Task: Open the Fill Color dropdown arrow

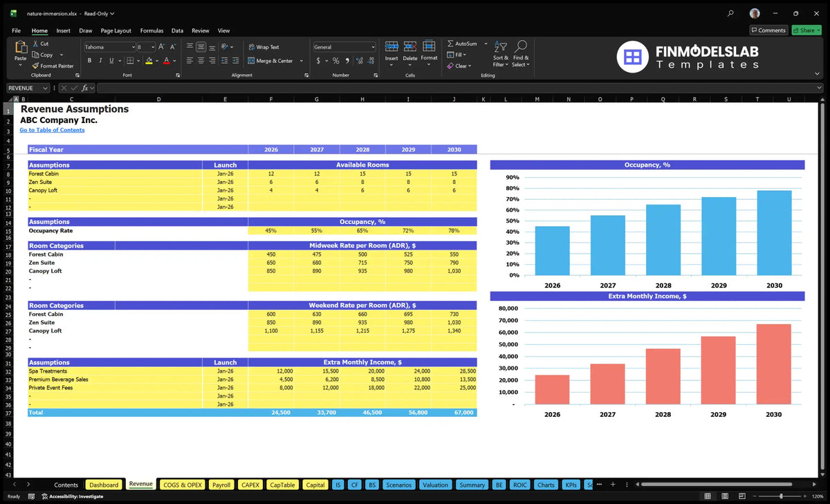Action: click(x=156, y=61)
